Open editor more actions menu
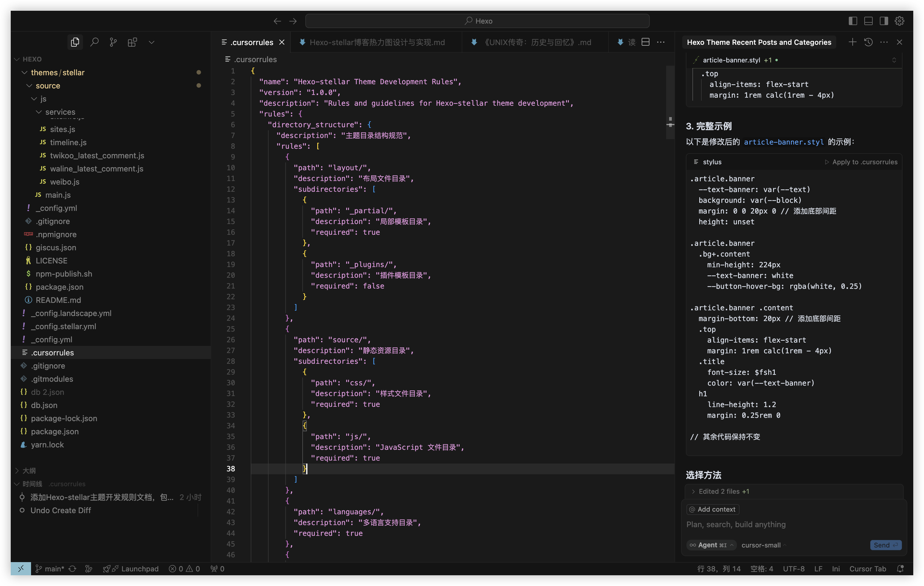The width and height of the screenshot is (924, 586). coord(661,42)
